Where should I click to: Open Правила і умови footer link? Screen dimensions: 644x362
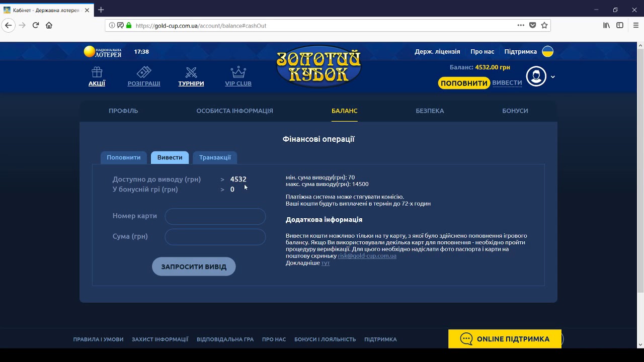tap(98, 339)
